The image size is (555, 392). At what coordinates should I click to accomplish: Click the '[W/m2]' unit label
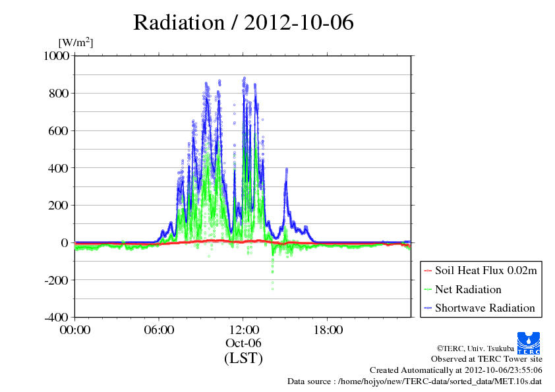click(x=76, y=42)
